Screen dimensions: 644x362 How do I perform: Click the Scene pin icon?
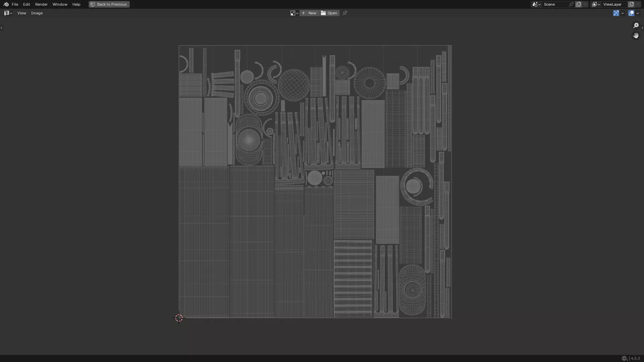pyautogui.click(x=571, y=4)
